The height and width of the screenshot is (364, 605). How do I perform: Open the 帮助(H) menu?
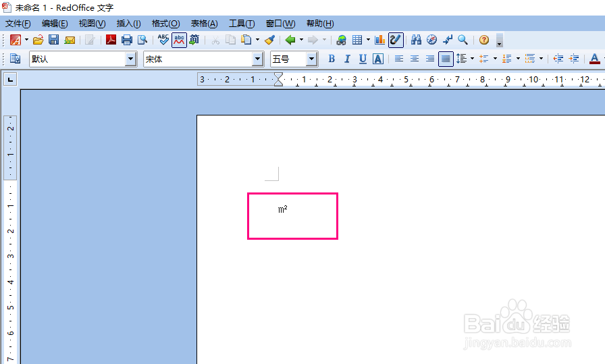[x=320, y=24]
